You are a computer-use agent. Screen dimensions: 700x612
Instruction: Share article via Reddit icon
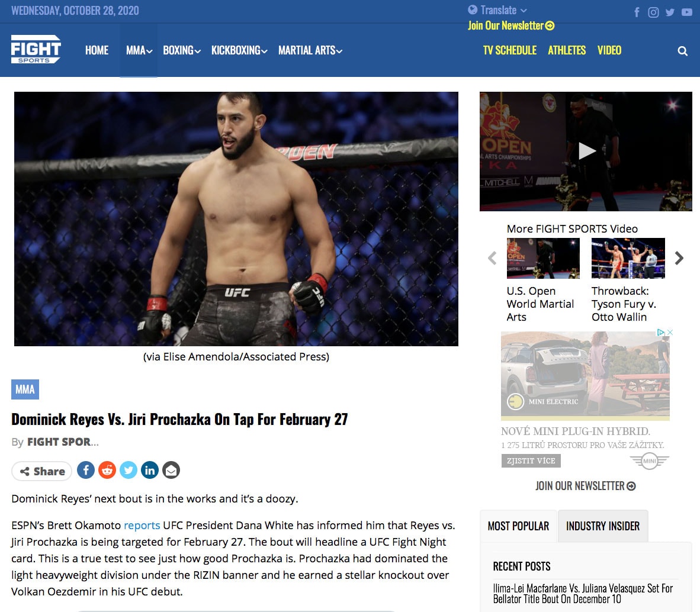[107, 470]
